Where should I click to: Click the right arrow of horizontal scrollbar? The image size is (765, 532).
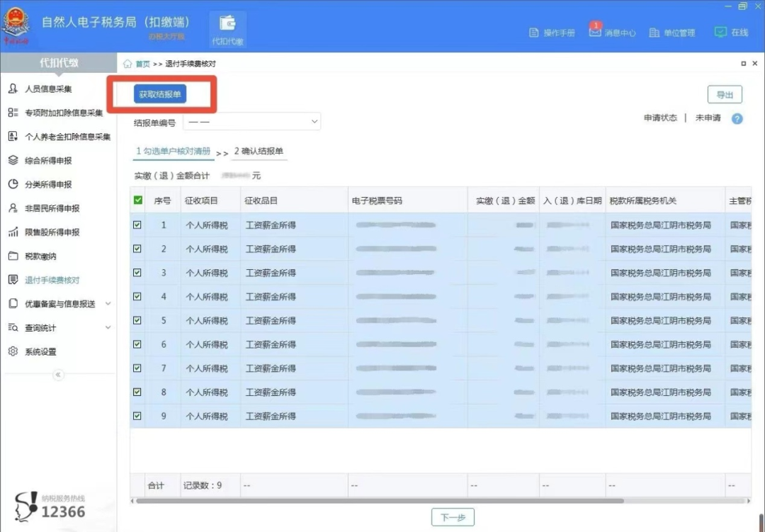749,501
